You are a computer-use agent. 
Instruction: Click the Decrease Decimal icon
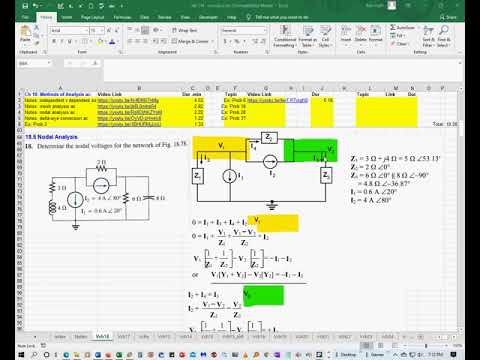click(263, 41)
